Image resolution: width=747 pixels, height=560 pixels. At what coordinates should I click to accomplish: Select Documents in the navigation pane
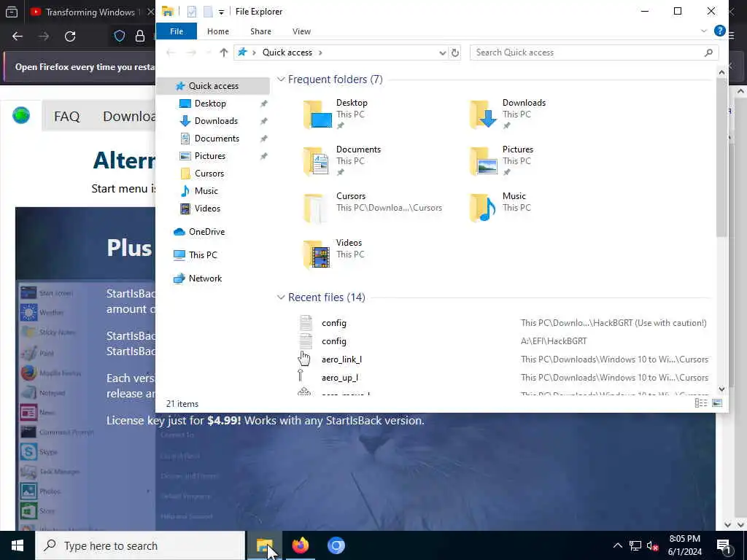[217, 139]
